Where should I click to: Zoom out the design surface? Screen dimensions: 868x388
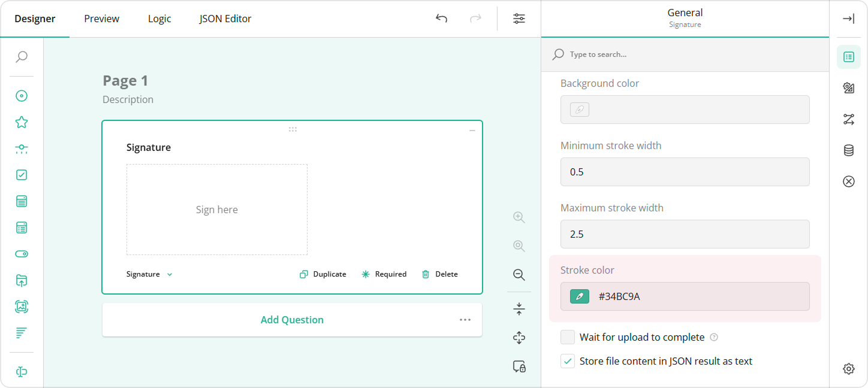[x=519, y=275]
